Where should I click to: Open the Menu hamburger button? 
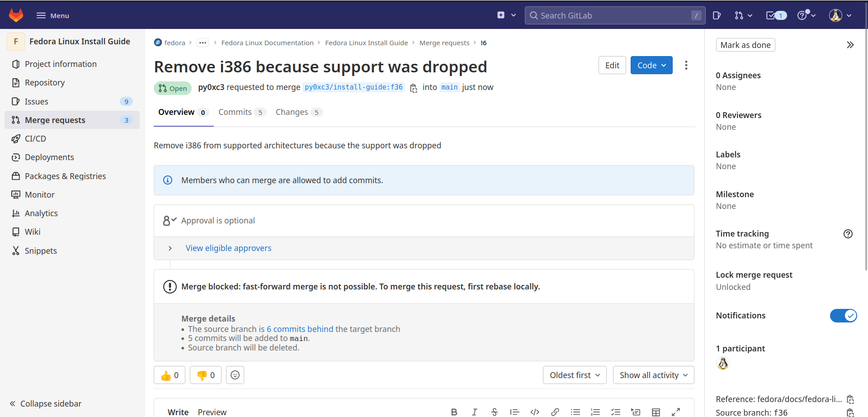(53, 15)
